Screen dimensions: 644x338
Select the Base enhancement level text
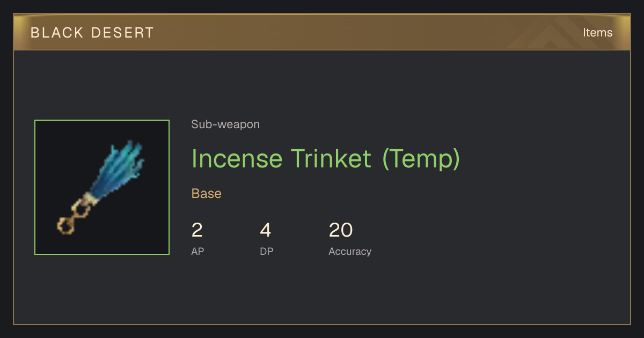click(x=207, y=194)
